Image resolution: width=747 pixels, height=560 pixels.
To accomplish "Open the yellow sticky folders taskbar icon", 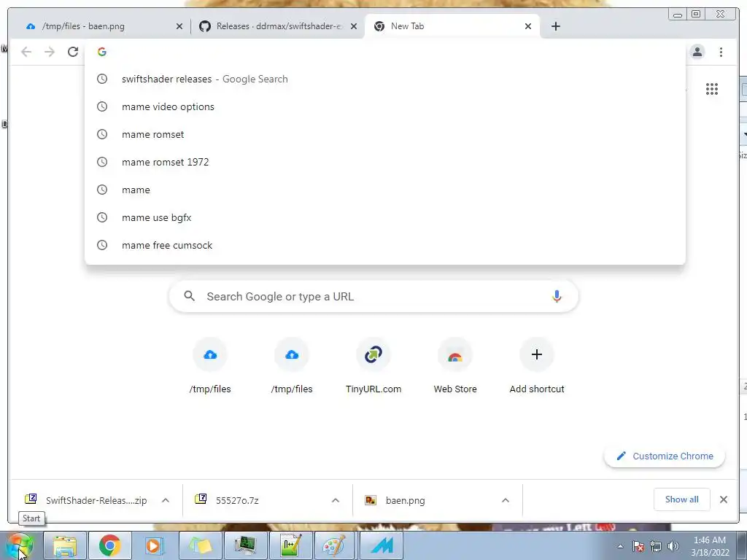I will coord(200,545).
